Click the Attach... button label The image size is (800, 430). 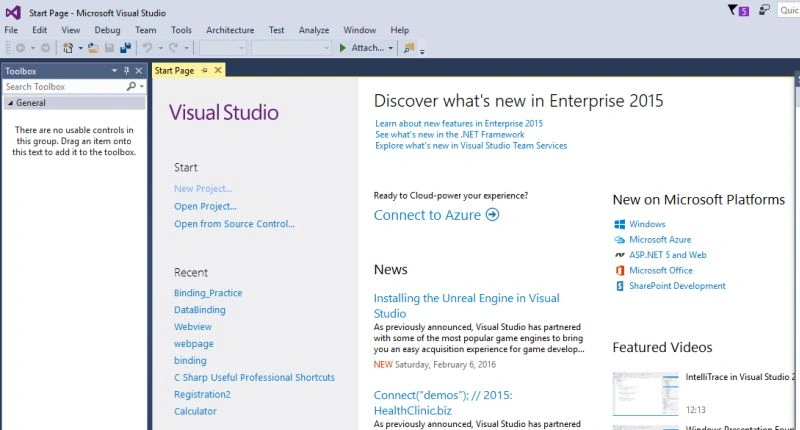(x=367, y=48)
